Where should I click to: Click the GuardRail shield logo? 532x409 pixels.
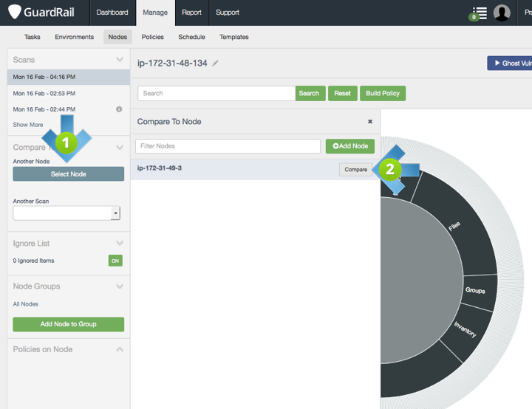click(x=15, y=12)
